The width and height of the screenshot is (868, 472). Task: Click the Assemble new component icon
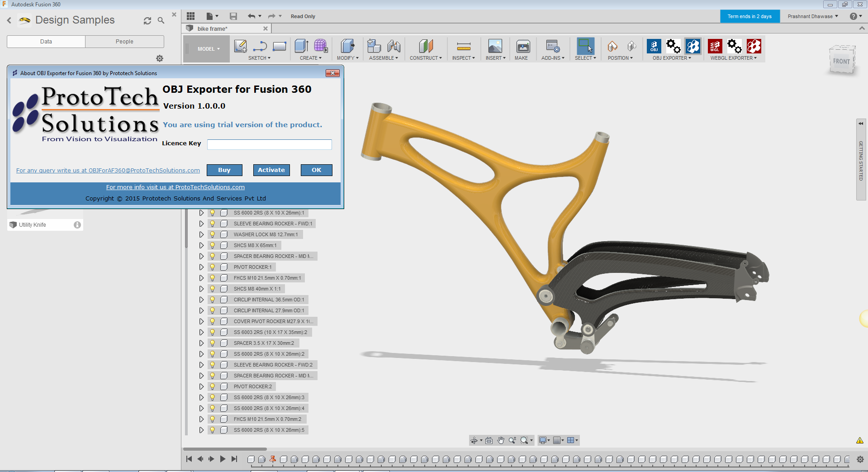tap(374, 46)
